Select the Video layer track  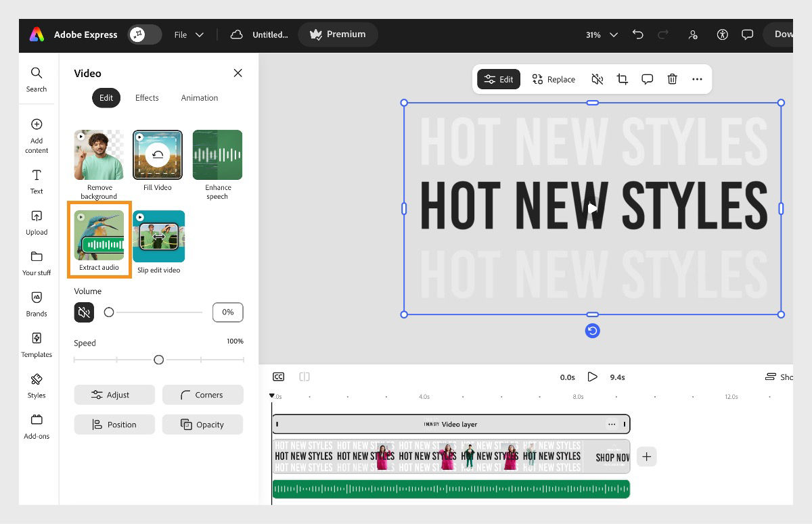451,424
